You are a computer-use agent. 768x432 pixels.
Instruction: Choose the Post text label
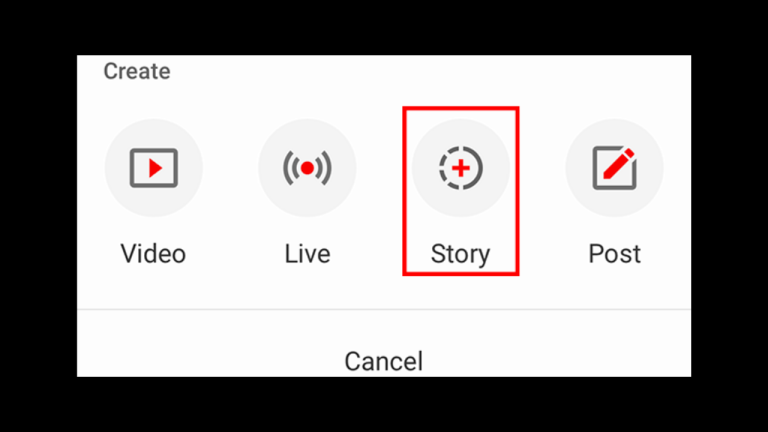coord(614,254)
